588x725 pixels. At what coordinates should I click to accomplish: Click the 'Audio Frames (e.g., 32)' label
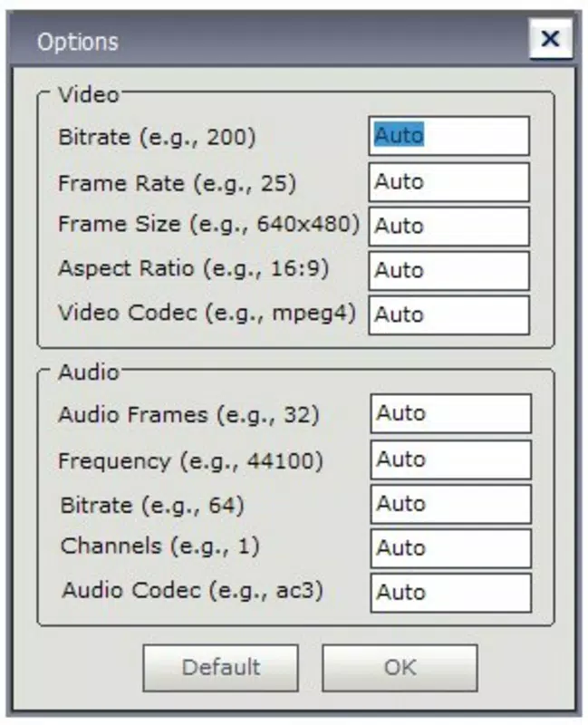(188, 415)
